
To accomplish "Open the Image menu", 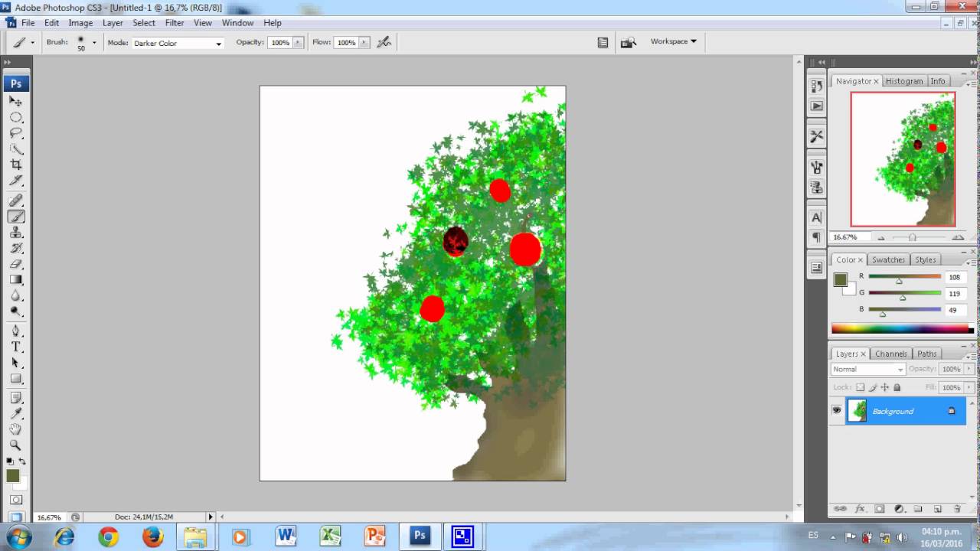I will pos(80,23).
